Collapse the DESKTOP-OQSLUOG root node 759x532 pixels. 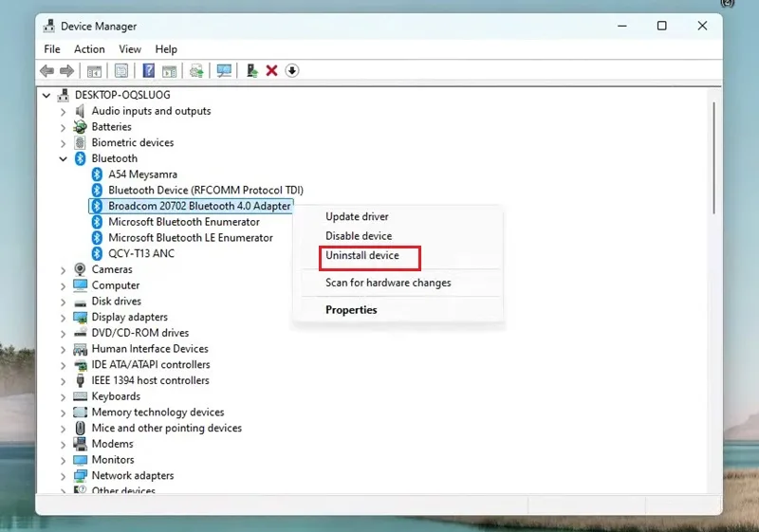tap(46, 95)
